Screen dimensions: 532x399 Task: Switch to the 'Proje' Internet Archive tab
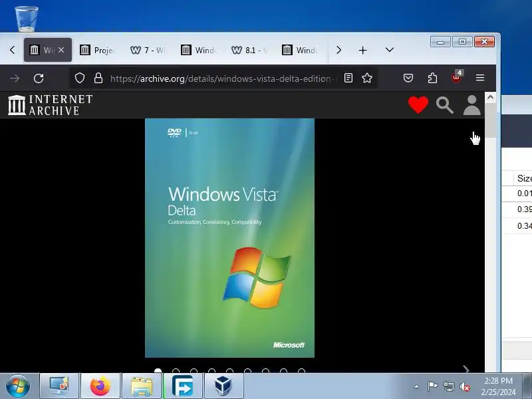98,51
